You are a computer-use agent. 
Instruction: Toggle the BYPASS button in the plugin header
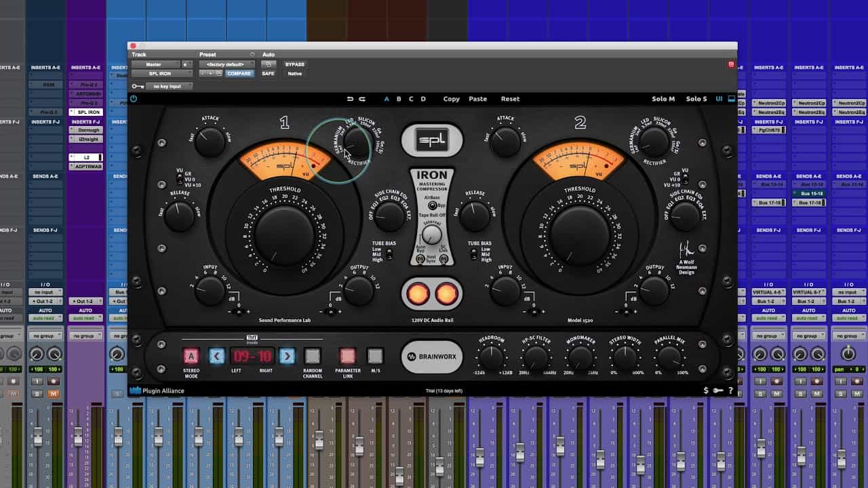(295, 64)
